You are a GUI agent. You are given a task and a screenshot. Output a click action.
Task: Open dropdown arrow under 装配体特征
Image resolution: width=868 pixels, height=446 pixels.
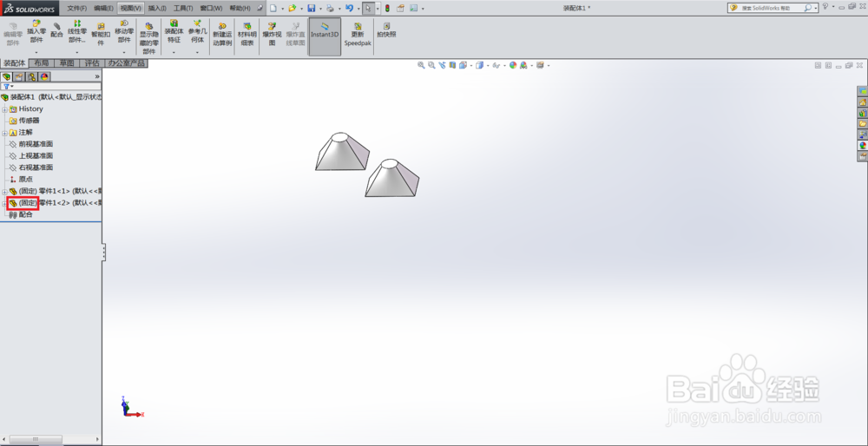pyautogui.click(x=174, y=53)
